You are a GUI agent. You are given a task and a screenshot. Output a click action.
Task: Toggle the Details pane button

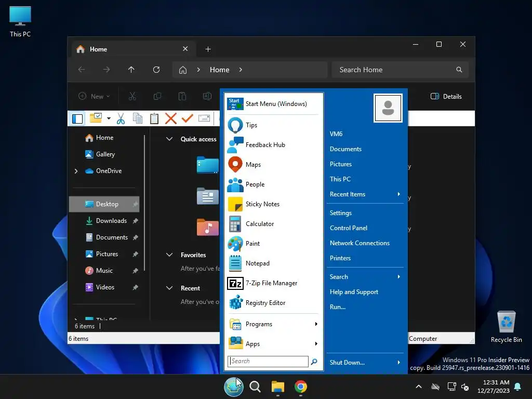click(x=446, y=96)
